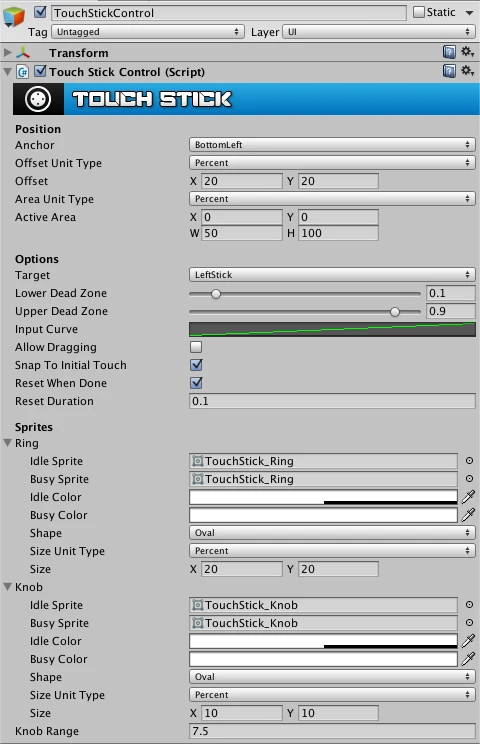The width and height of the screenshot is (480, 744).
Task: Open Knob Busy Color swatch
Action: [323, 659]
